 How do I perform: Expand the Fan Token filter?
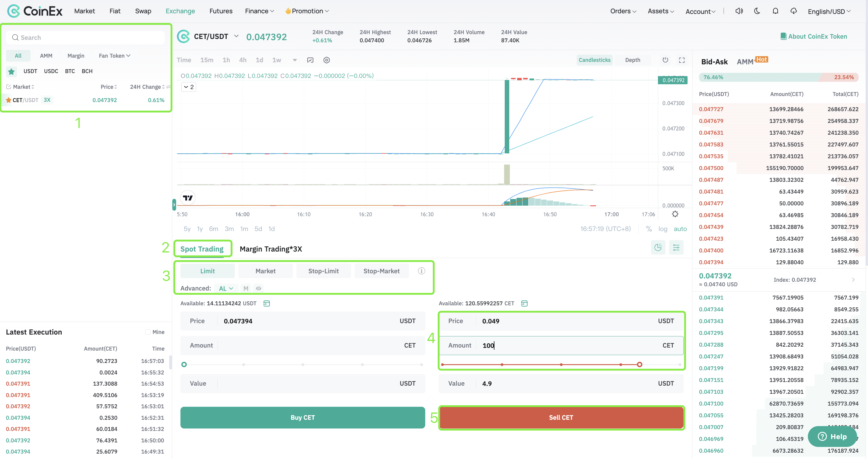tap(115, 56)
